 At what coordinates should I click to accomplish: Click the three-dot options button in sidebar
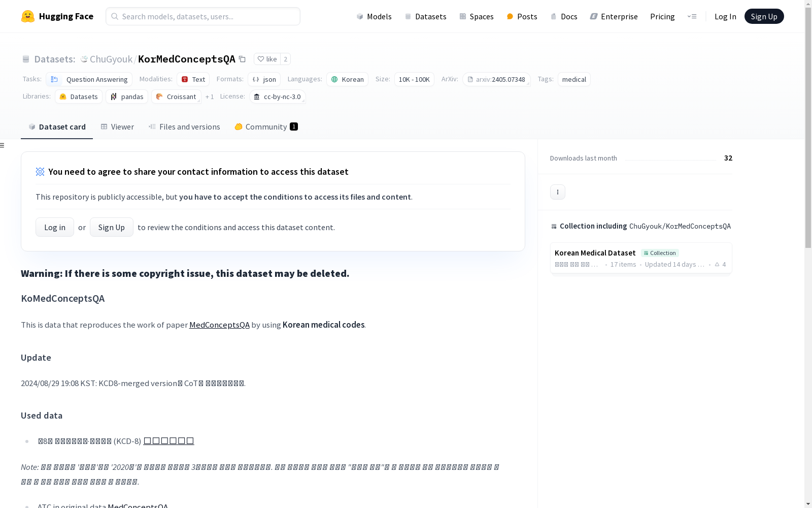[x=558, y=192]
